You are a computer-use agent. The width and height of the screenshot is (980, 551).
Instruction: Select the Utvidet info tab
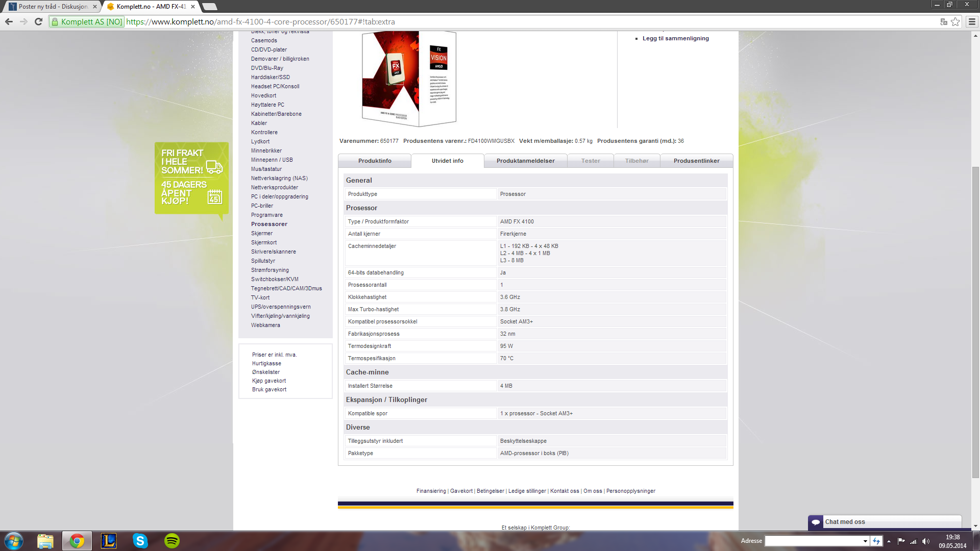click(x=448, y=161)
